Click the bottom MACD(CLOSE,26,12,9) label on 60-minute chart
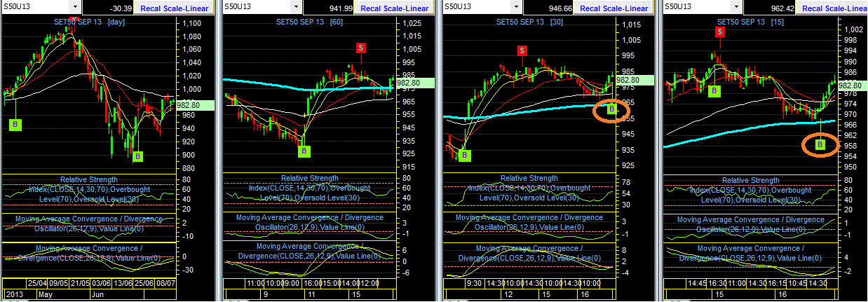868x302 pixels. pos(309,251)
